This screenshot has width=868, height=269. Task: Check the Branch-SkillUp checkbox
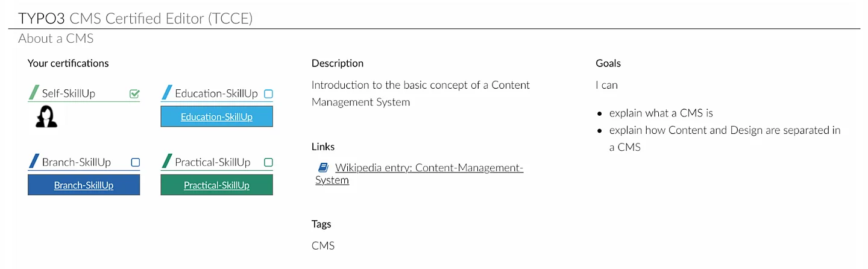tap(135, 162)
